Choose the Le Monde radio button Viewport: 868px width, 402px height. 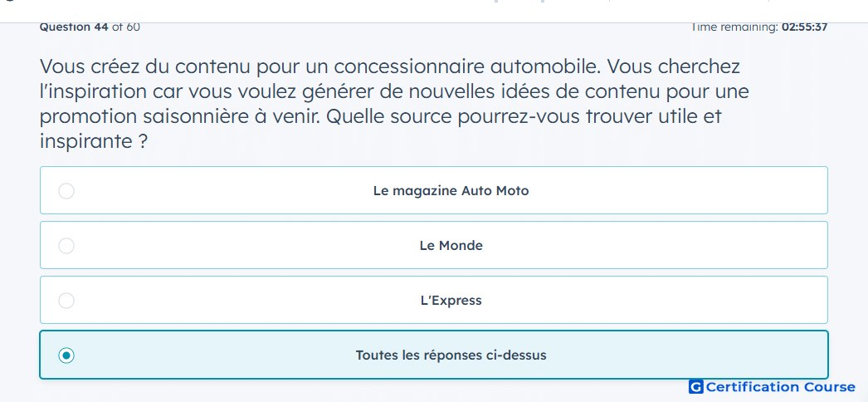click(66, 246)
